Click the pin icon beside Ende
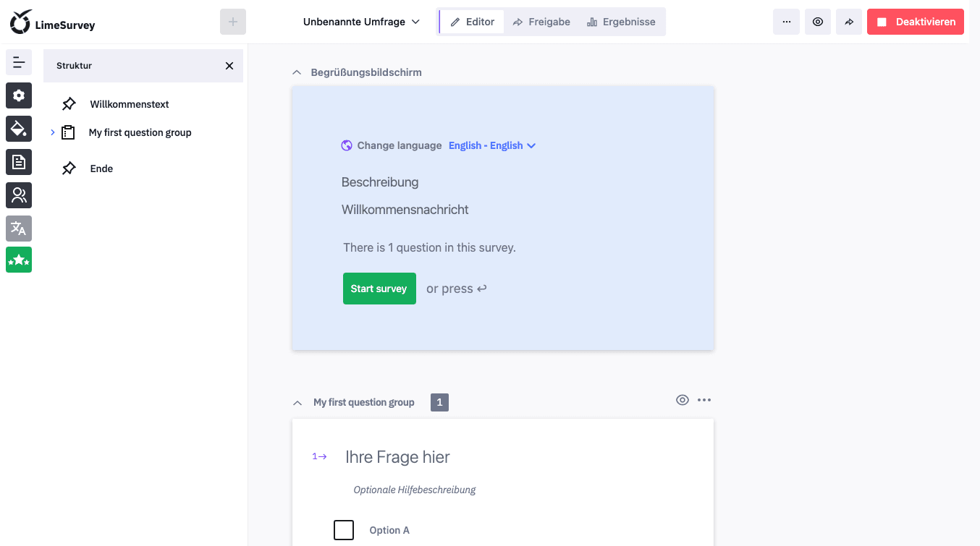Viewport: 980px width, 546px height. click(x=69, y=169)
